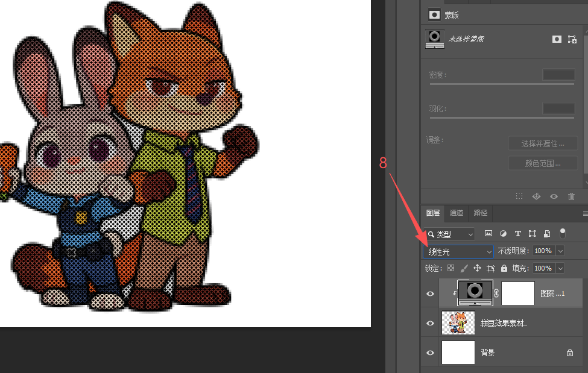Viewport: 588px width, 373px height.
Task: Lock image pixels brush icon
Action: tap(464, 268)
